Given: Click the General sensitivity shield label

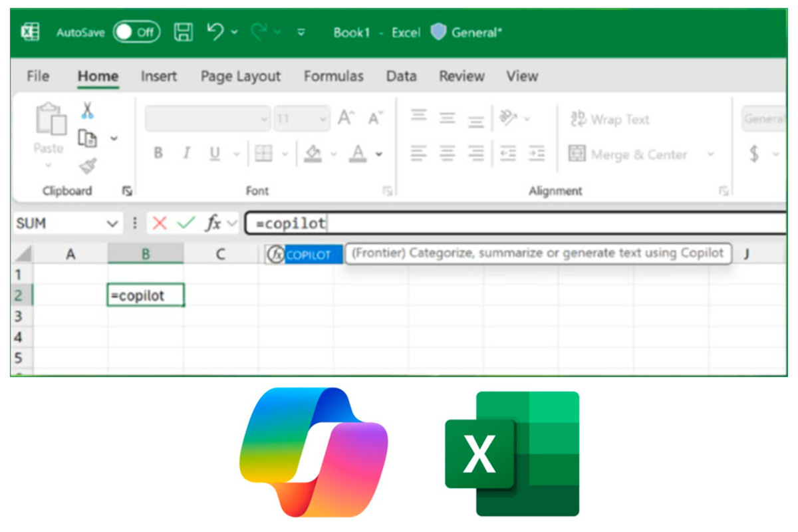Looking at the screenshot, I should [x=467, y=32].
